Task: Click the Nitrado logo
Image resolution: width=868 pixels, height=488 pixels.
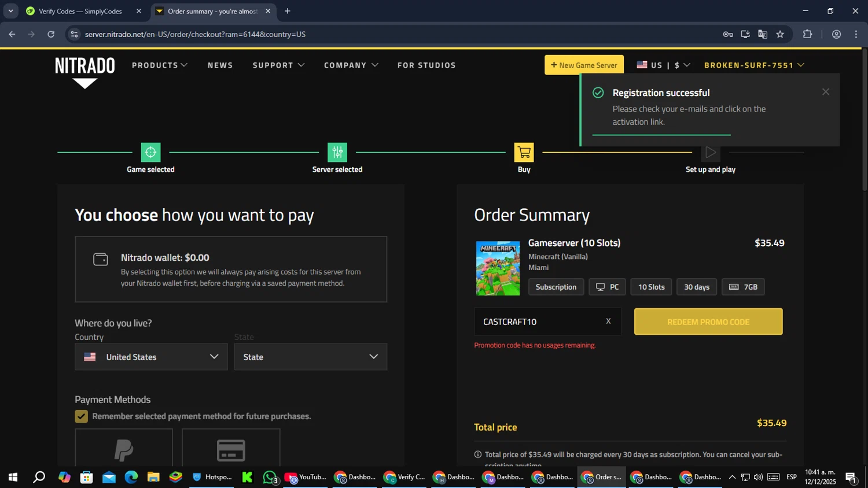Action: pos(85,72)
